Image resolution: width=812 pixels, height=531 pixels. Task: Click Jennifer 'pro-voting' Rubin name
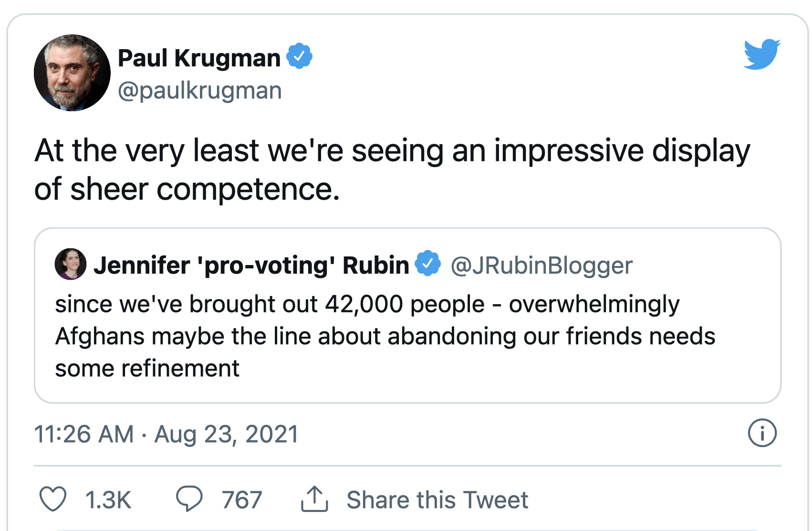(x=251, y=265)
